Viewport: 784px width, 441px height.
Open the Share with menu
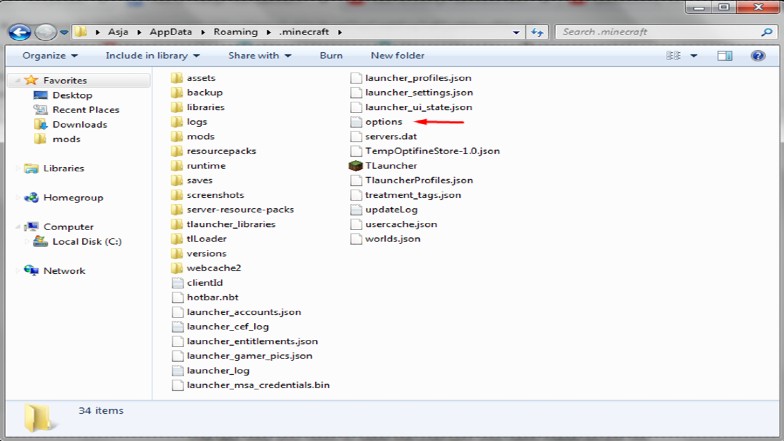[260, 56]
